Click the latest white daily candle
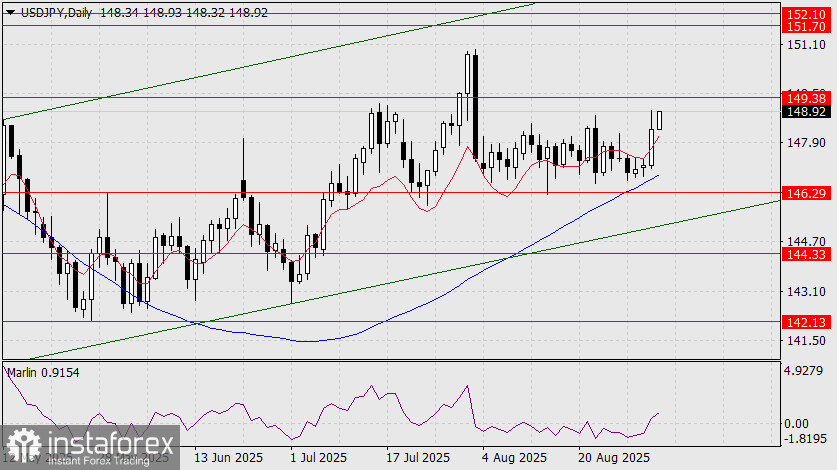 (x=660, y=120)
